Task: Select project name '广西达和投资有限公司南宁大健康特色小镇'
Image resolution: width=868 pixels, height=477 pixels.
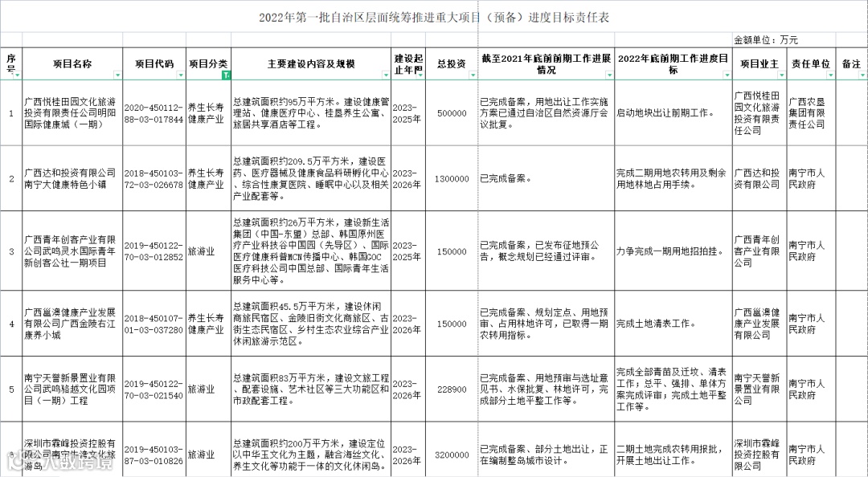Action: pos(72,178)
